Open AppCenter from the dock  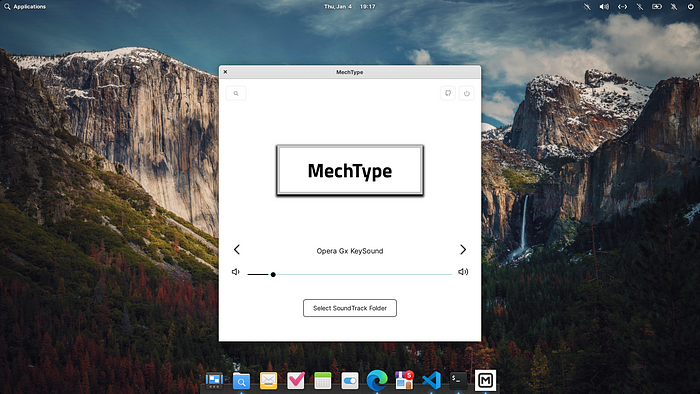[x=404, y=380]
